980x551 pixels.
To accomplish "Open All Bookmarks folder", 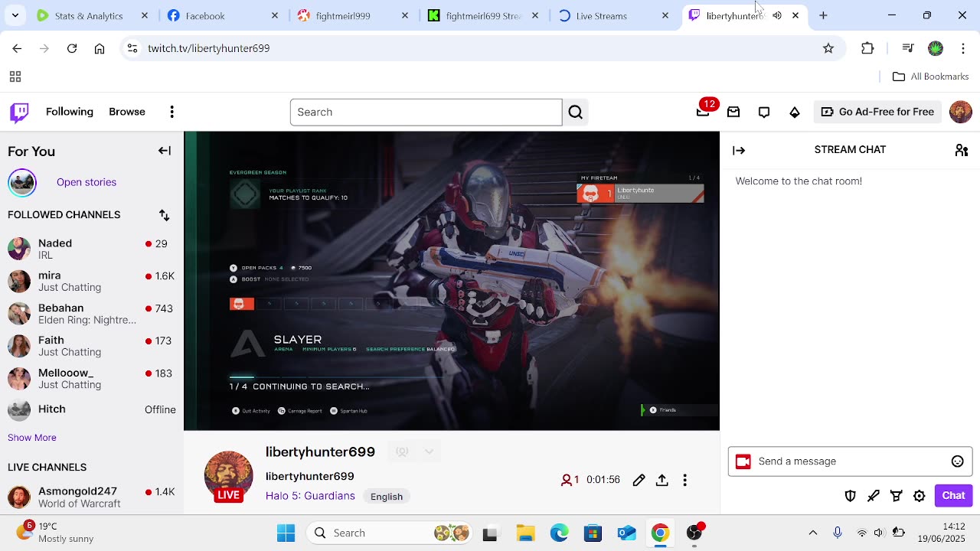I will click(x=931, y=77).
